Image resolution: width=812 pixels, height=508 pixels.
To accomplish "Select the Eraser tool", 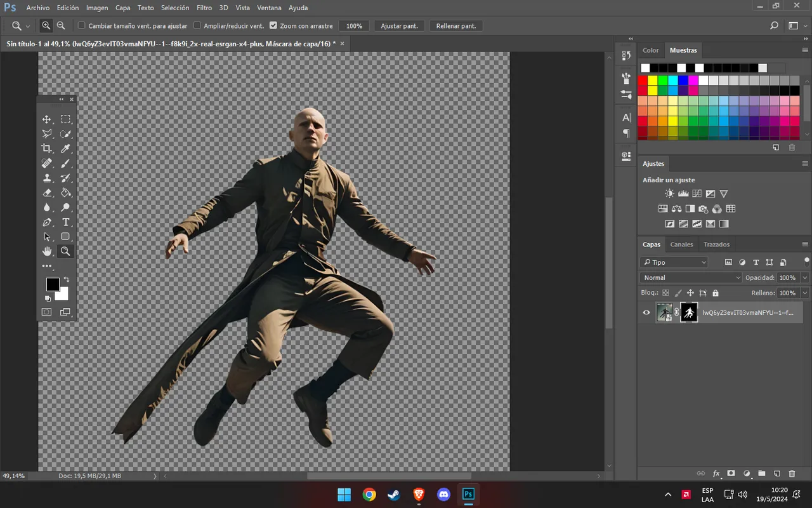I will click(x=47, y=193).
